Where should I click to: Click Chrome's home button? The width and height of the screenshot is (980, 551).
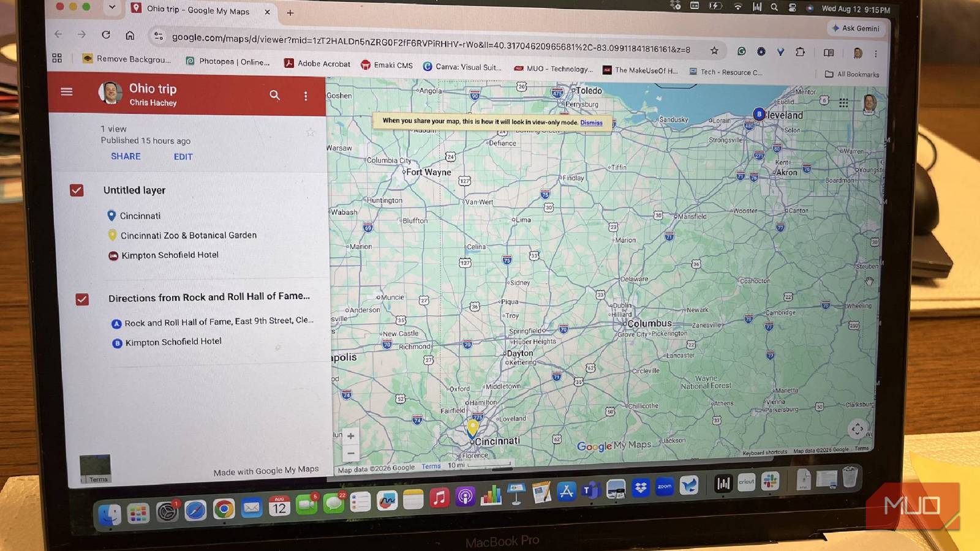coord(130,36)
